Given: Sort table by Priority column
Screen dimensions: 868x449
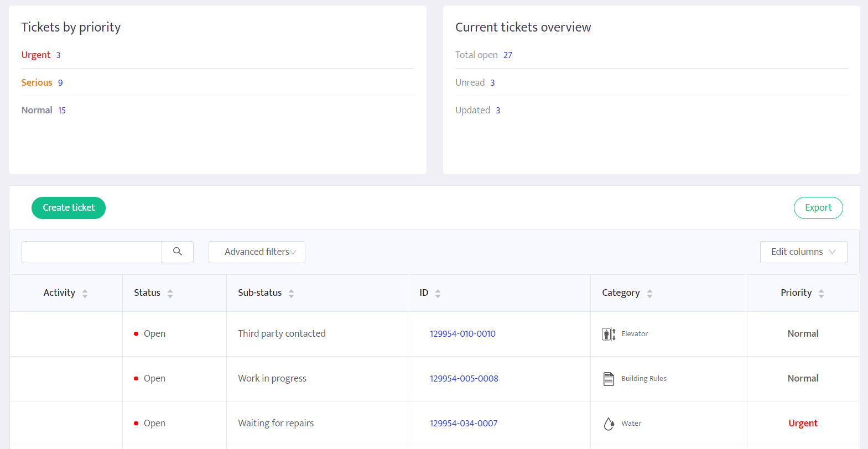Looking at the screenshot, I should [821, 293].
